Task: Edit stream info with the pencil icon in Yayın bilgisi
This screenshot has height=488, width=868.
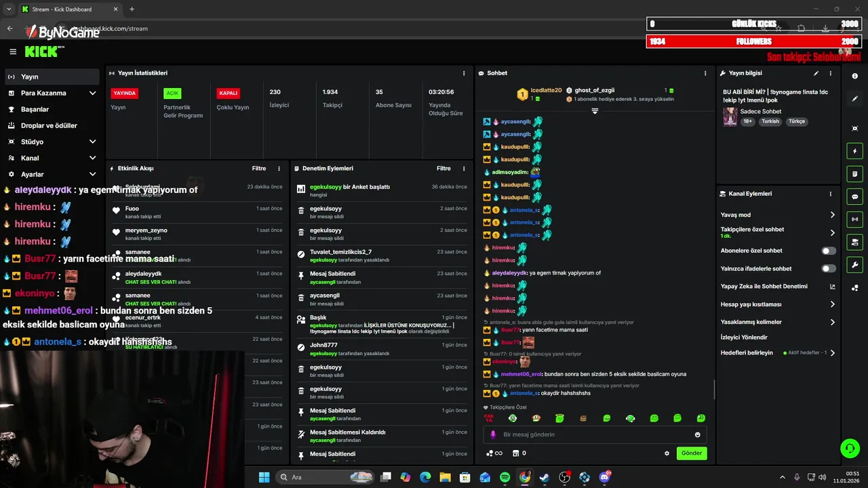Action: pos(816,73)
